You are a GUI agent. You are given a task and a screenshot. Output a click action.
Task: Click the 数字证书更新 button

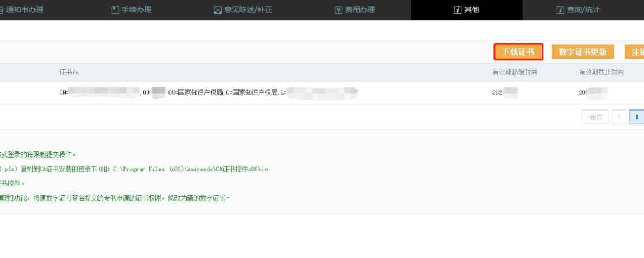tap(582, 52)
